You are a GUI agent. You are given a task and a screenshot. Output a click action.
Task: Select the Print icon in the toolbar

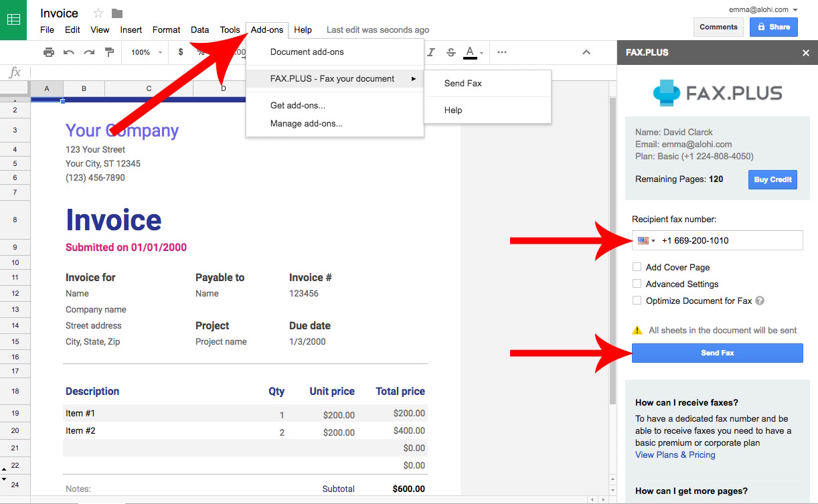pyautogui.click(x=48, y=52)
